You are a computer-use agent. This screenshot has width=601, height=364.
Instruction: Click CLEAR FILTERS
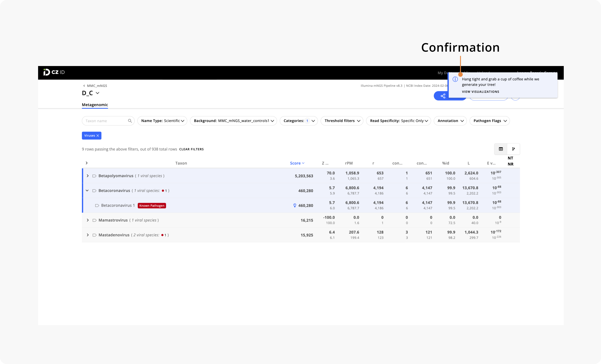(192, 149)
